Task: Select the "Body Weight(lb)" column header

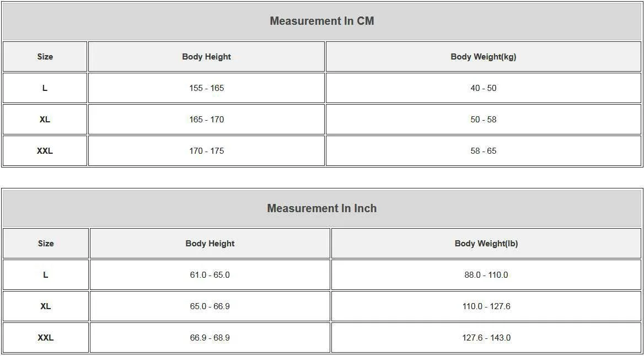Action: tap(486, 243)
